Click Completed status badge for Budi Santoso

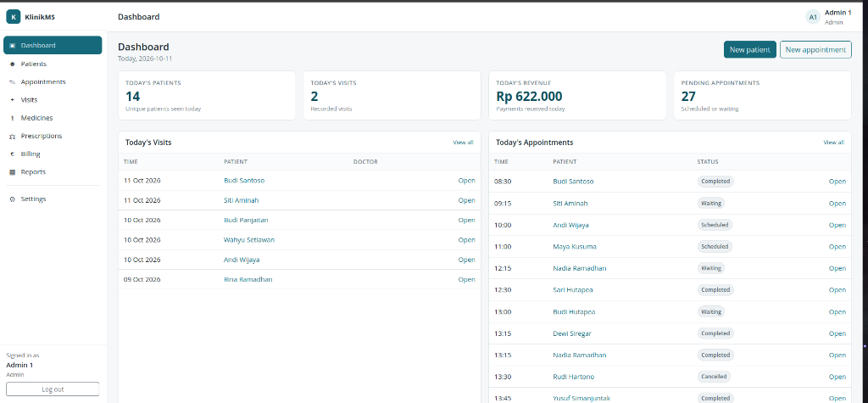click(715, 182)
